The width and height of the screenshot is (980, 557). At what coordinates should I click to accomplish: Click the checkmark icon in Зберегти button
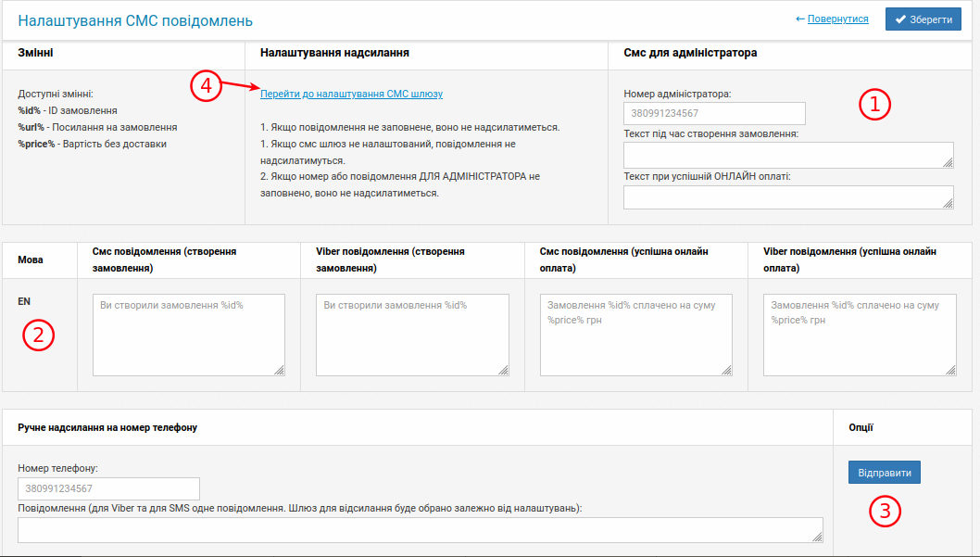900,19
